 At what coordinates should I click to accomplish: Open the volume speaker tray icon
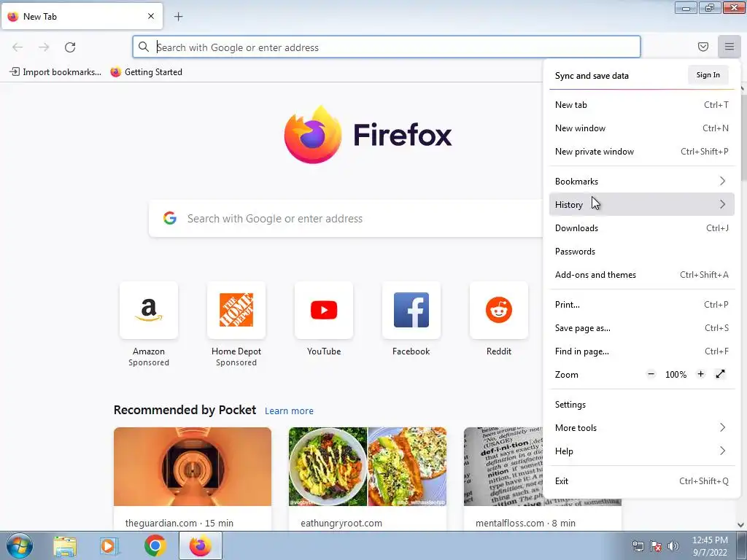coord(673,546)
